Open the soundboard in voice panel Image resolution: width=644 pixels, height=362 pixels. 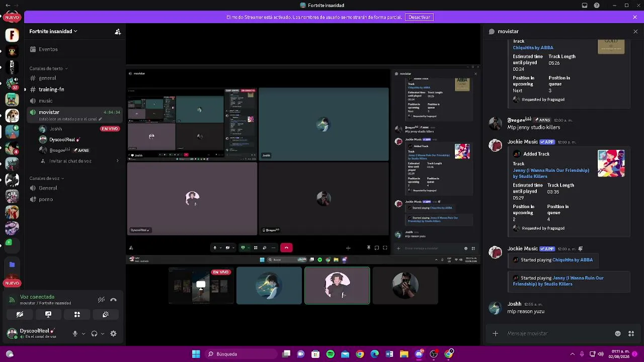(x=106, y=314)
